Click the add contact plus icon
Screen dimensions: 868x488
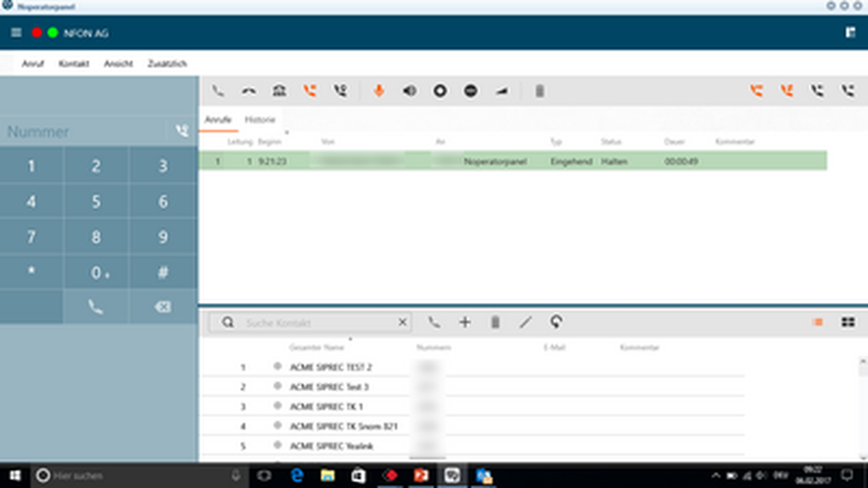pyautogui.click(x=465, y=322)
